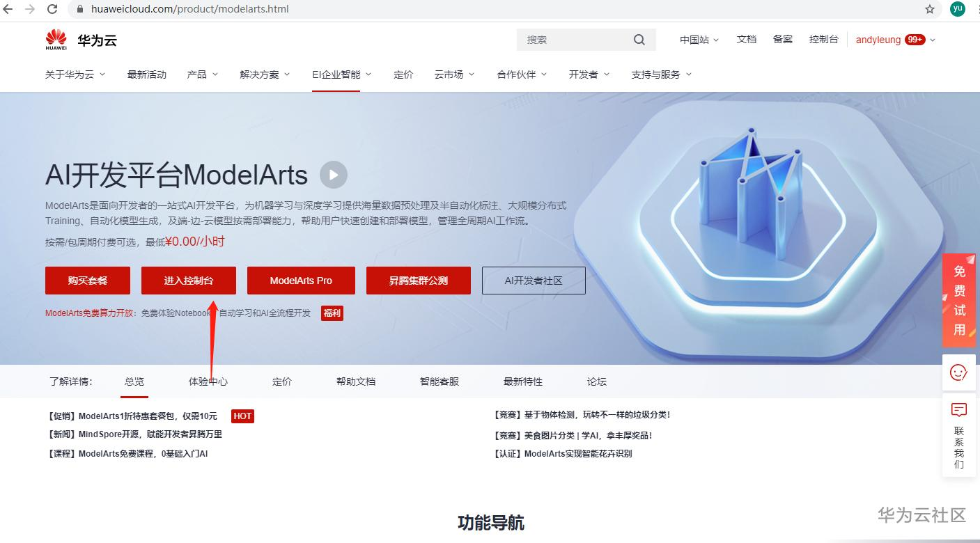Viewport: 980px width, 543px height.
Task: Focus the 搜索 search input field
Action: point(574,40)
